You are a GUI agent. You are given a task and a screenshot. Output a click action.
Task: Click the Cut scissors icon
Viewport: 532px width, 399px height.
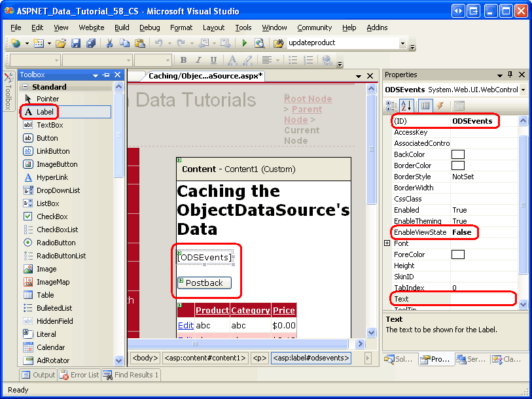tap(110, 43)
